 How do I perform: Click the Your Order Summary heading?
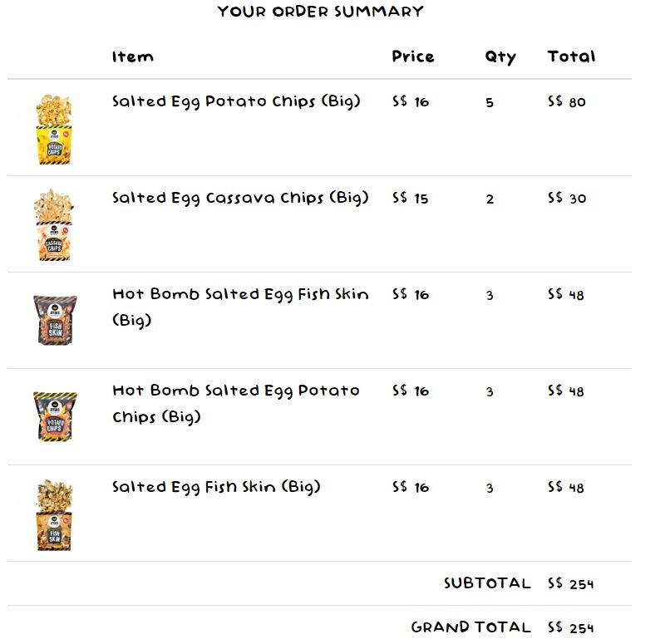321,12
